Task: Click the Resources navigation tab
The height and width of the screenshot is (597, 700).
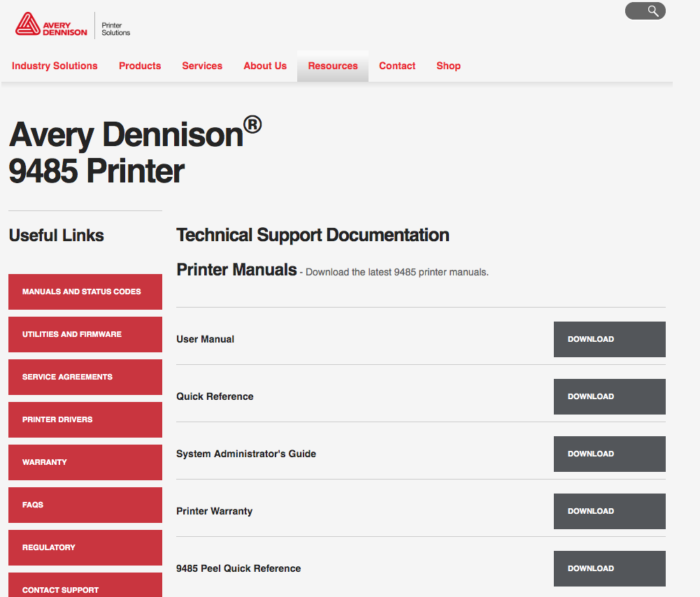Action: [x=333, y=66]
